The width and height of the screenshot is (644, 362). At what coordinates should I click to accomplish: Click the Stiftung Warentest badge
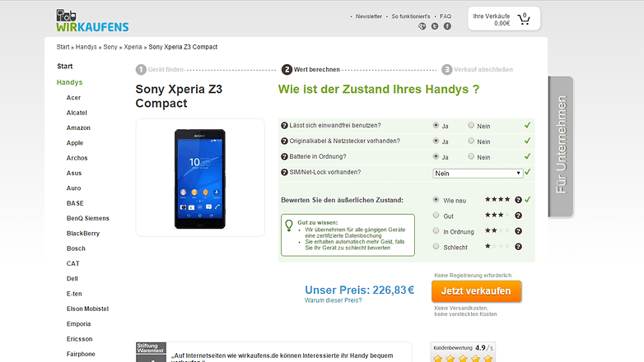click(151, 352)
